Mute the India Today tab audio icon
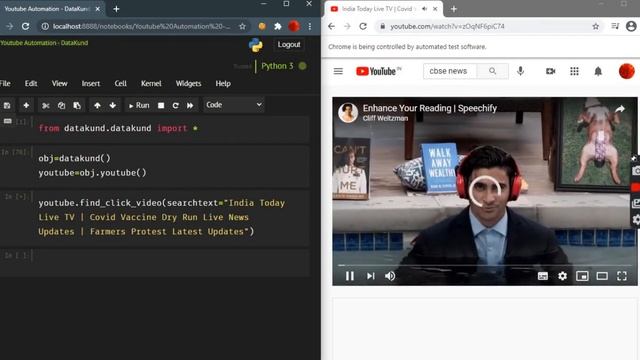This screenshot has height=360, width=640. [424, 9]
